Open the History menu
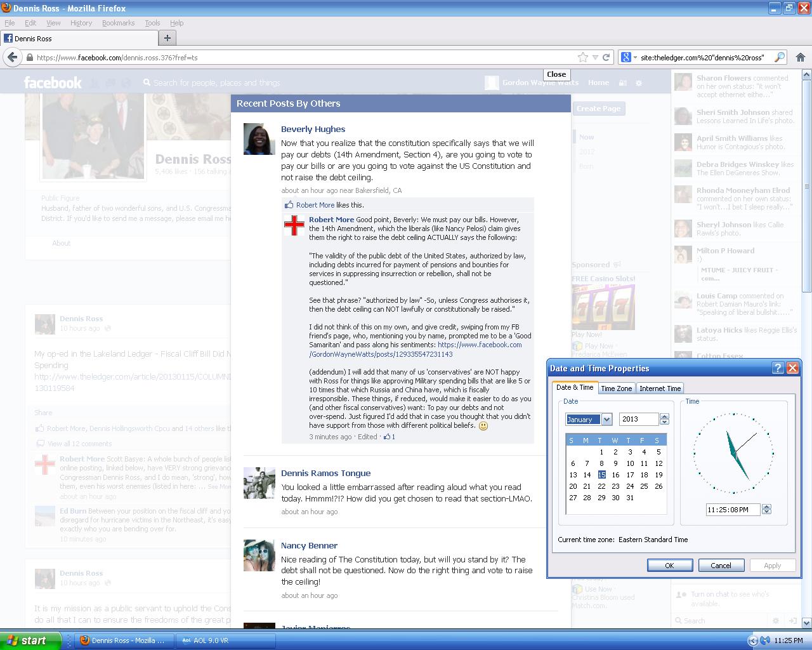 point(81,23)
